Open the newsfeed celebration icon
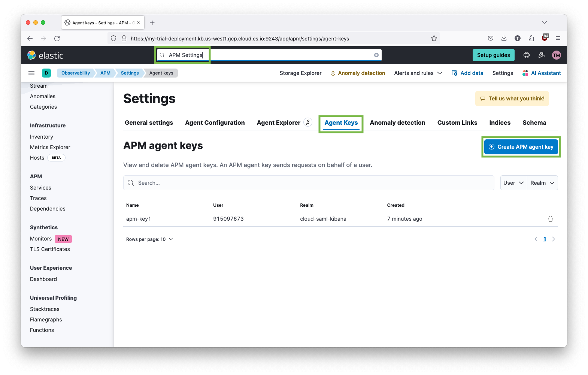This screenshot has height=375, width=588. click(542, 55)
